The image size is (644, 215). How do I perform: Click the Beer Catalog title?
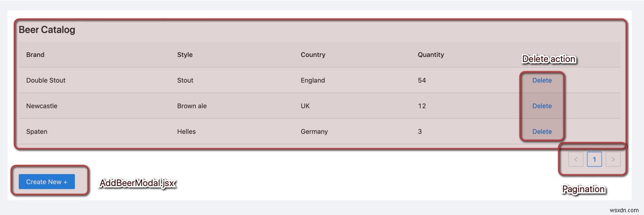[47, 30]
